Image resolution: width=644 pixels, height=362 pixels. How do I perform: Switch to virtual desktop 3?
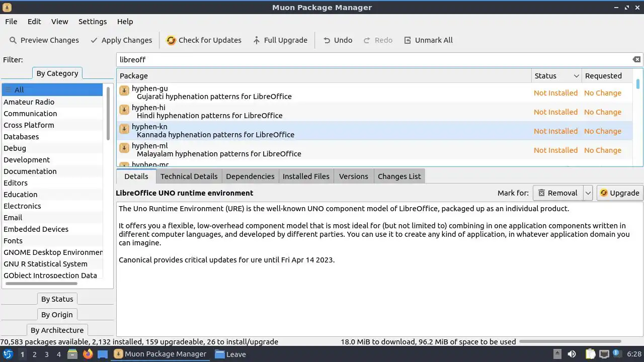click(46, 354)
